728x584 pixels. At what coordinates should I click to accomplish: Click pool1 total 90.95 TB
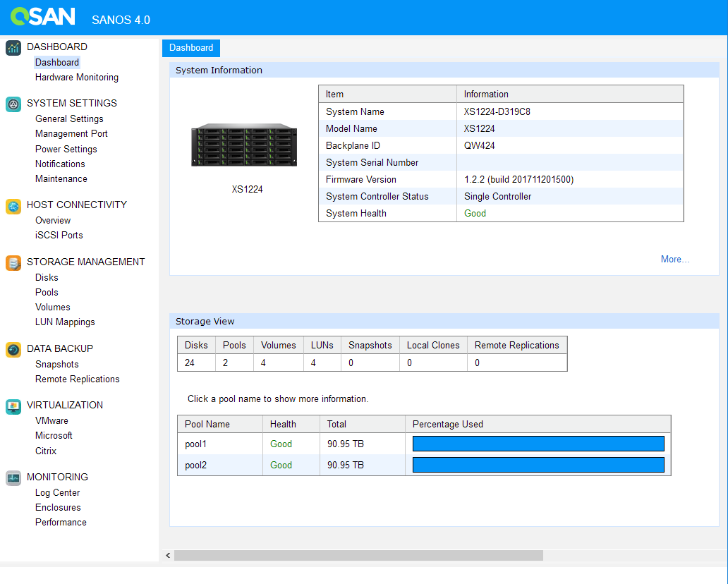[346, 444]
